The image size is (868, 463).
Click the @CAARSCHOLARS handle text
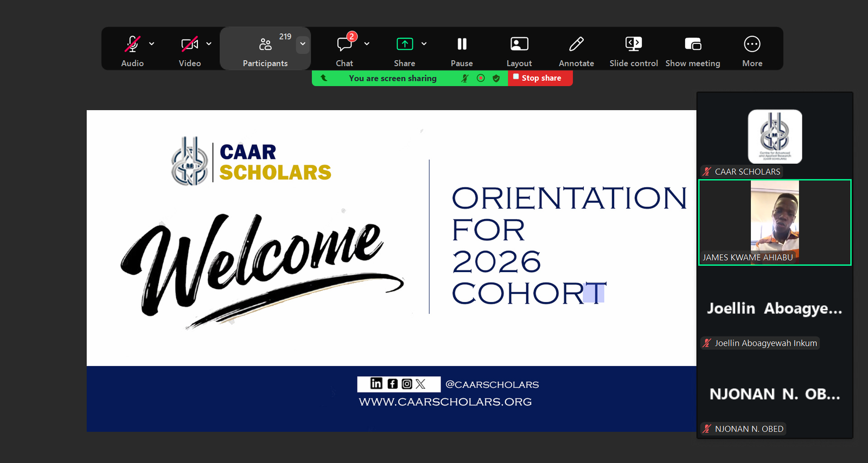[492, 384]
